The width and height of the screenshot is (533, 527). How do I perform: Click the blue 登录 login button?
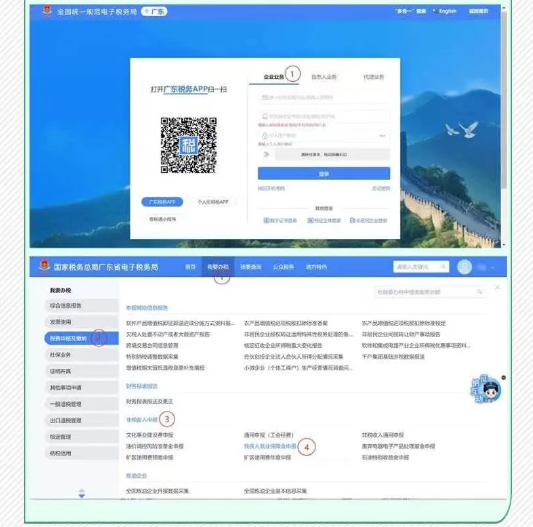[x=324, y=174]
